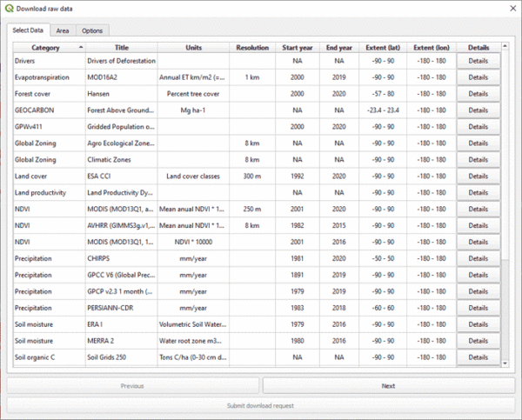Viewport: 522px width, 420px height.
Task: Select the CHIRPS title cell
Action: (121, 258)
